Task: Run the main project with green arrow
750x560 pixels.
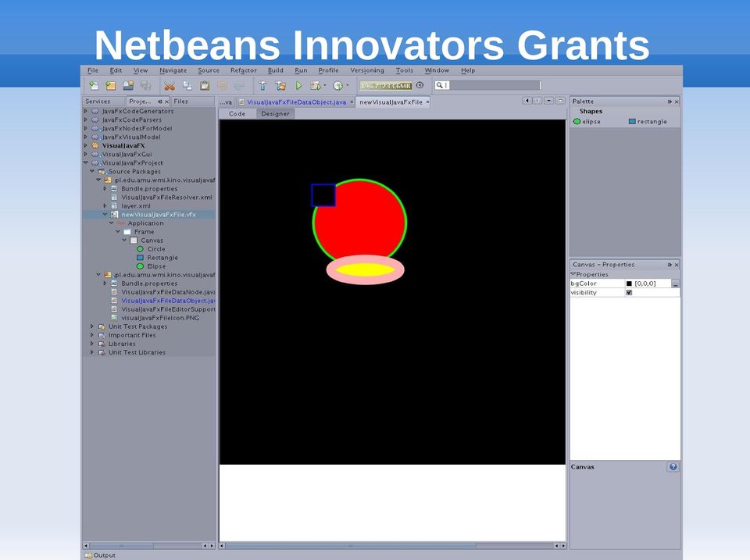Action: pyautogui.click(x=298, y=86)
